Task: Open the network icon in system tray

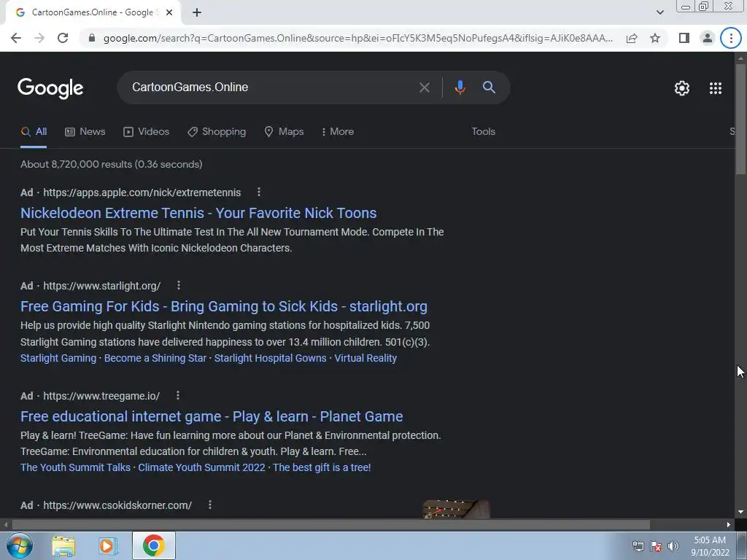Action: tap(638, 546)
